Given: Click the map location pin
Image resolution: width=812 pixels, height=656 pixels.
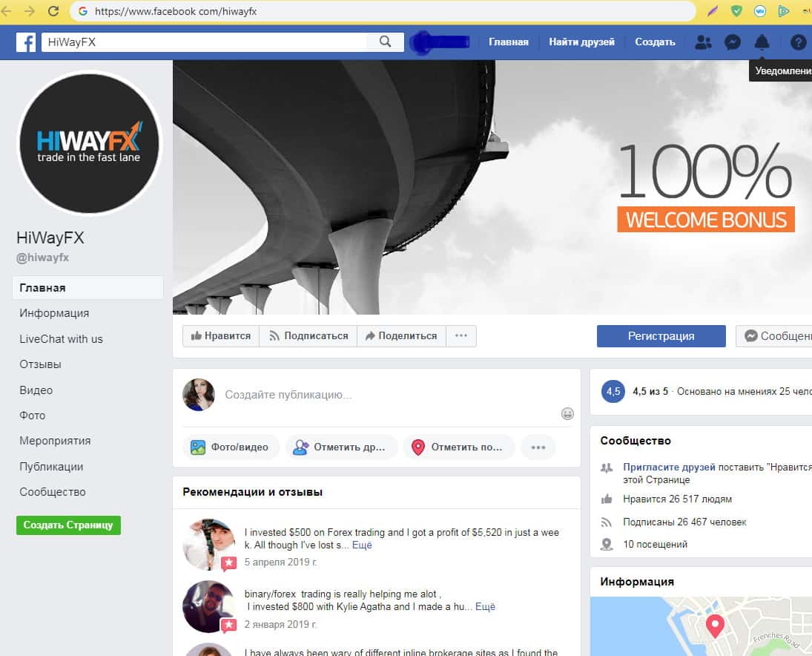Looking at the screenshot, I should [x=715, y=626].
